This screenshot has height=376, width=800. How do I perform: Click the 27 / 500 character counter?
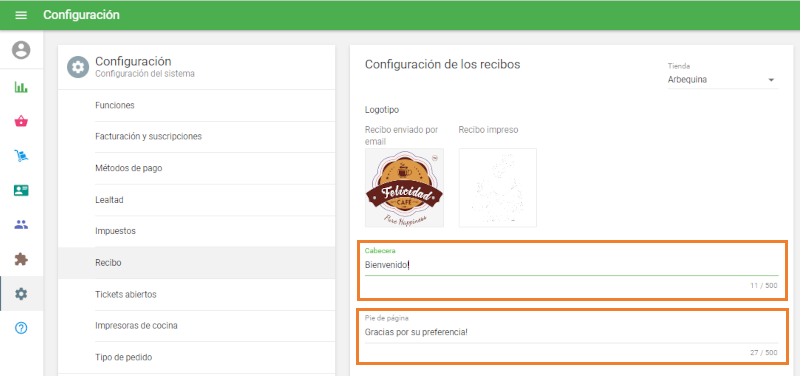coord(764,353)
